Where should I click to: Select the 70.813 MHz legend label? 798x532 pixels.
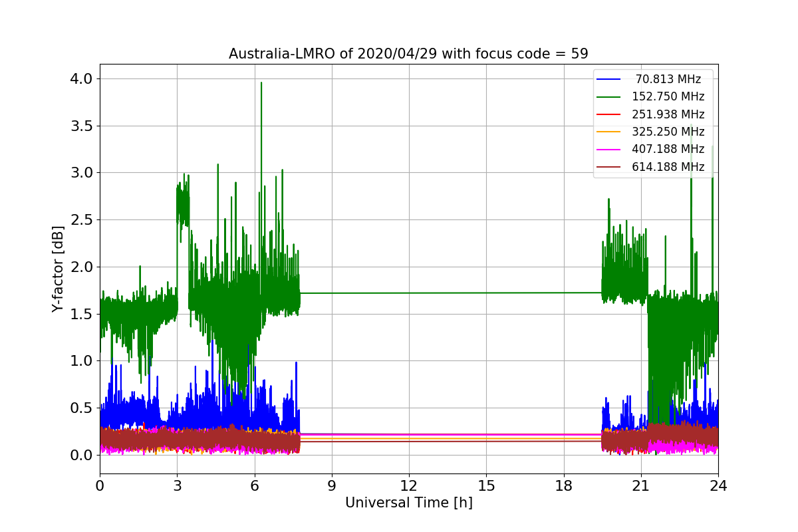(668, 79)
